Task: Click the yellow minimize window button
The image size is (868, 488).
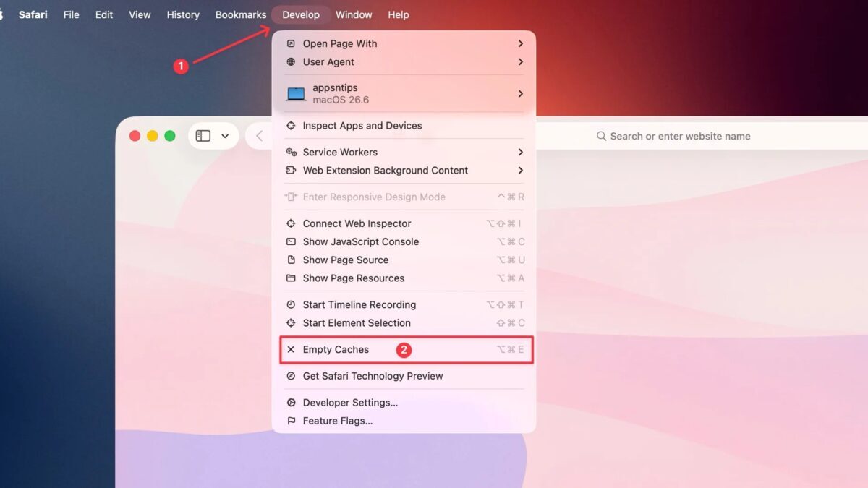Action: (x=153, y=136)
